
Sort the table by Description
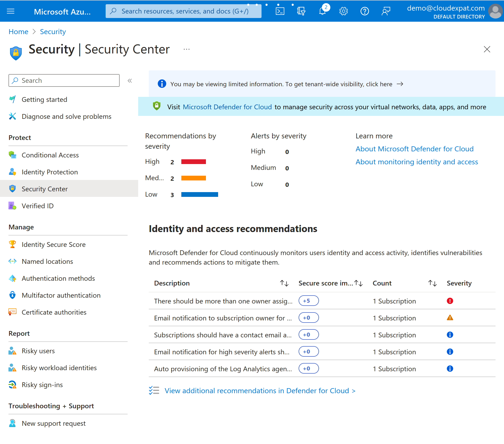click(284, 283)
